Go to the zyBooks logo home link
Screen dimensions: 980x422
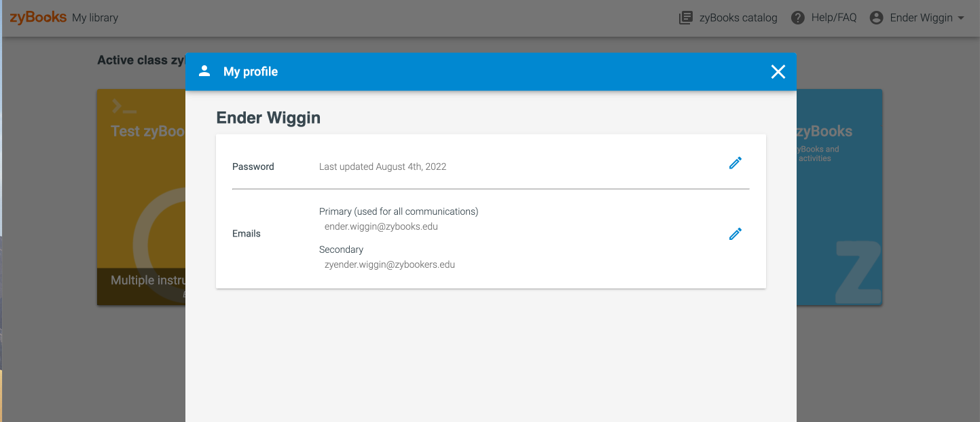[38, 18]
